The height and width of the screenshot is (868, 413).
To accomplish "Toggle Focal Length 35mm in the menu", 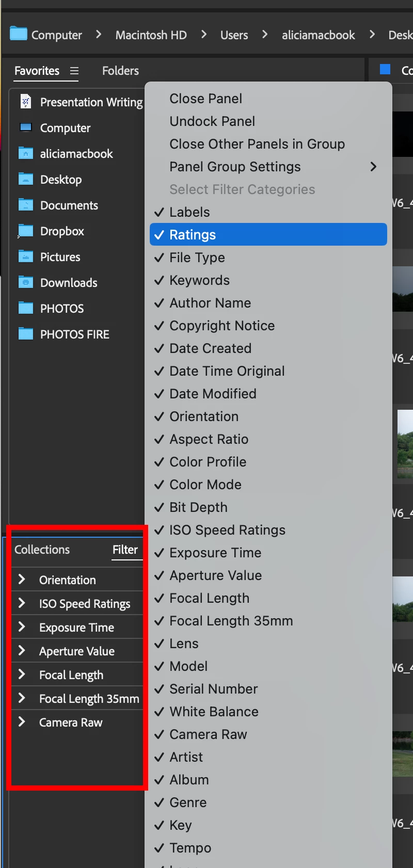I will click(268, 621).
